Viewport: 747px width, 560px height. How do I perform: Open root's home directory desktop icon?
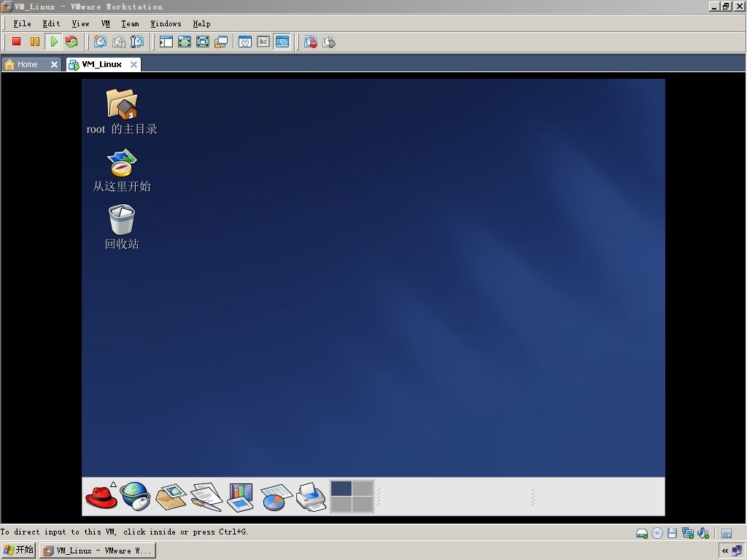pos(122,112)
